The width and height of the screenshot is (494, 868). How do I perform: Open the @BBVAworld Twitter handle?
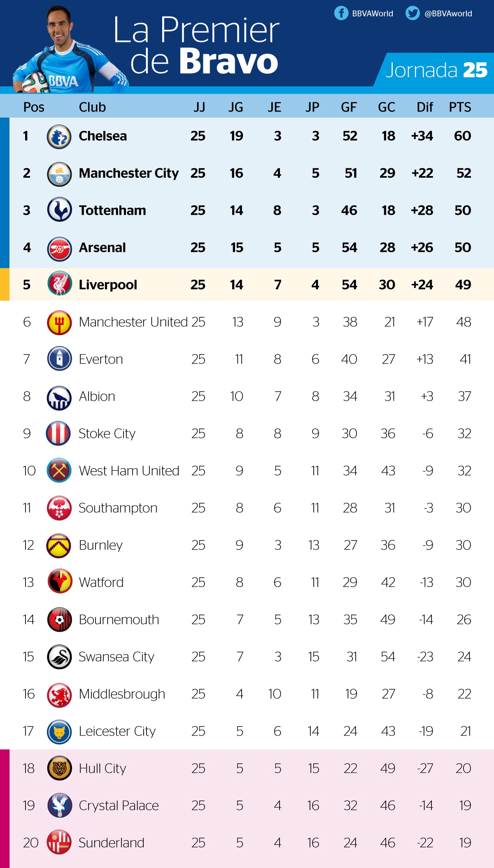(448, 14)
